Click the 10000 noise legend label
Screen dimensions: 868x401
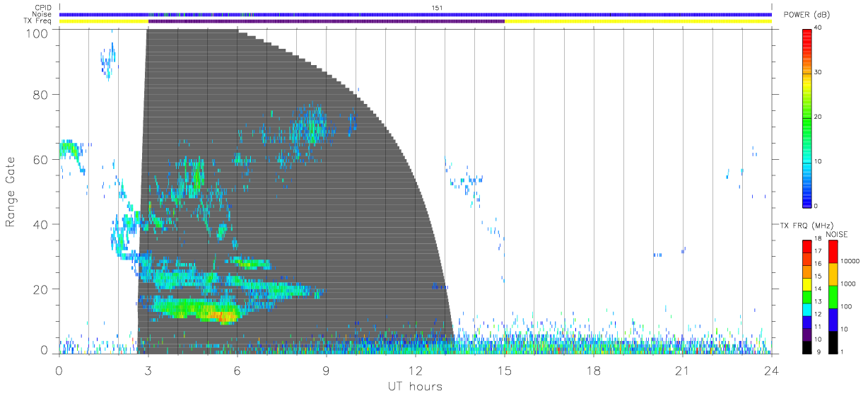850,261
